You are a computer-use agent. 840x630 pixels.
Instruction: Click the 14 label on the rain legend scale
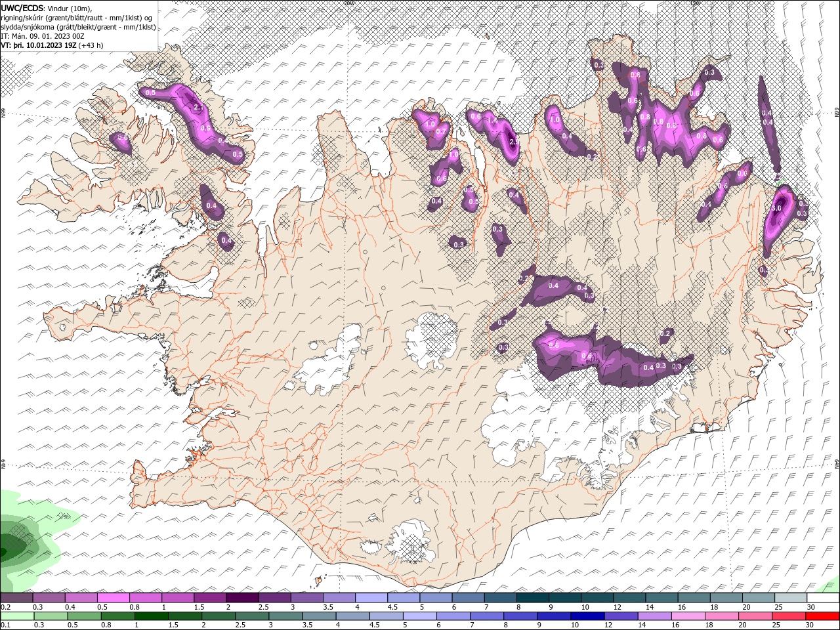[642, 625]
